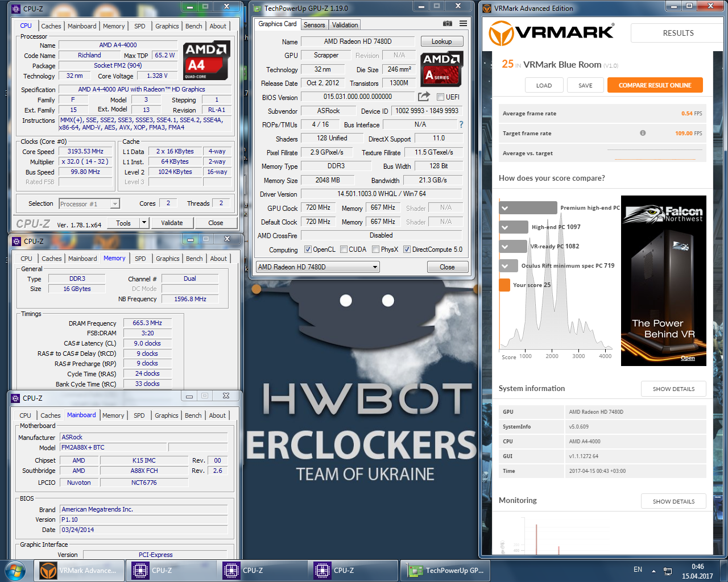This screenshot has width=728, height=582.
Task: Click the LOAD button in VRMark
Action: [x=544, y=85]
